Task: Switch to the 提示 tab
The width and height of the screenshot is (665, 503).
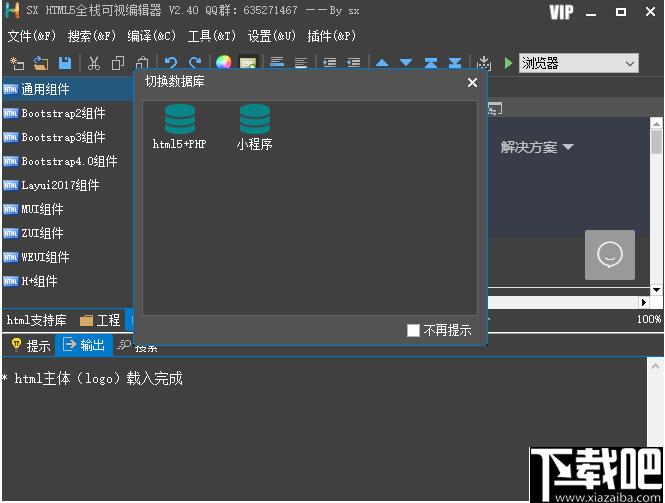Action: tap(31, 345)
